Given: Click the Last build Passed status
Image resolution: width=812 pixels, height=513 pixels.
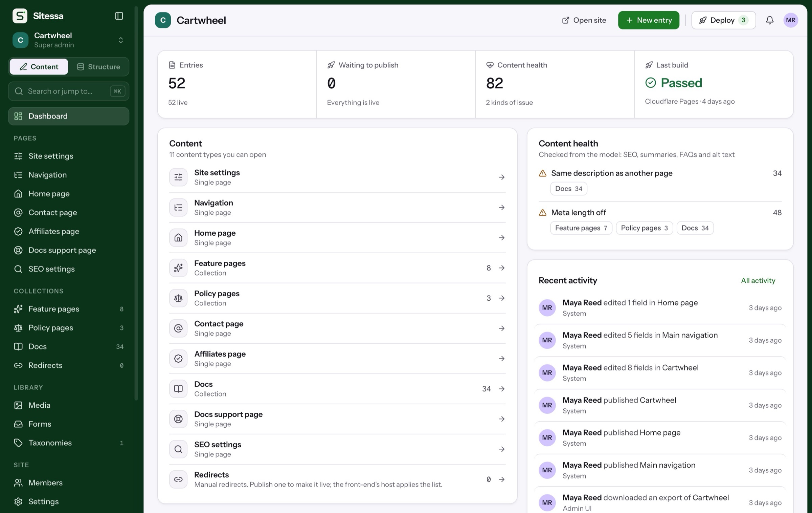Looking at the screenshot, I should tap(674, 83).
